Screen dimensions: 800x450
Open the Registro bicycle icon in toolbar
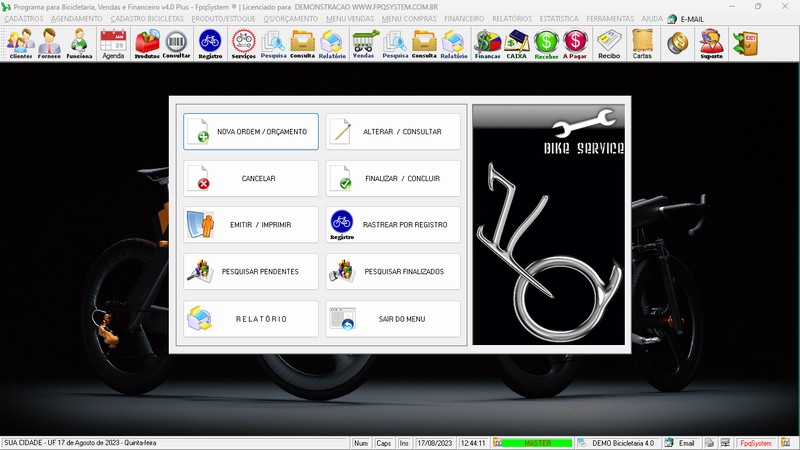[x=210, y=44]
